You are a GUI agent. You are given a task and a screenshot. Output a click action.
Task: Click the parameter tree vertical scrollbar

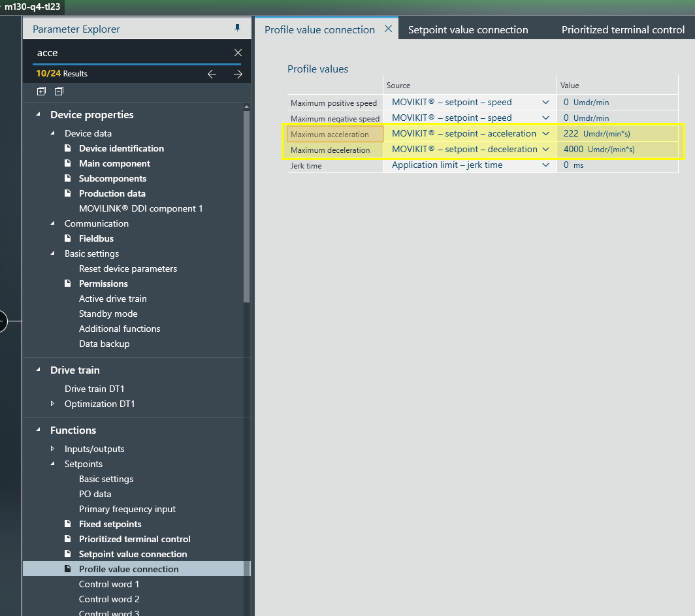coord(246,206)
